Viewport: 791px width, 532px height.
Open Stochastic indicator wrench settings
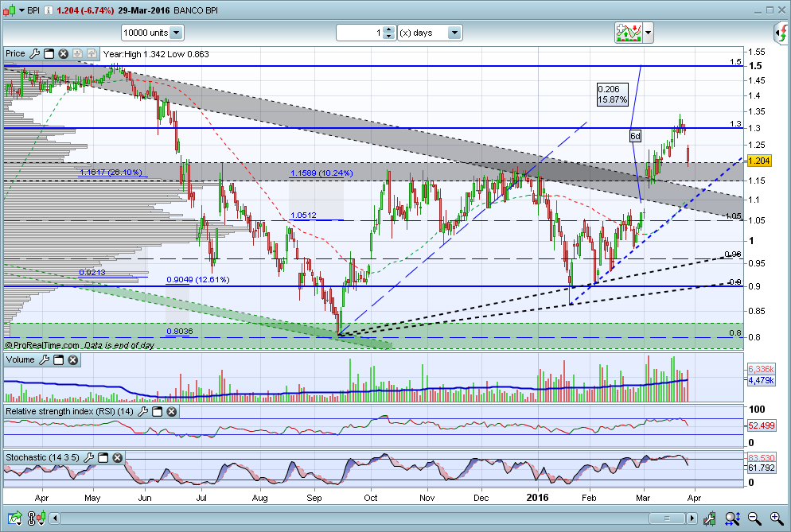(x=88, y=457)
